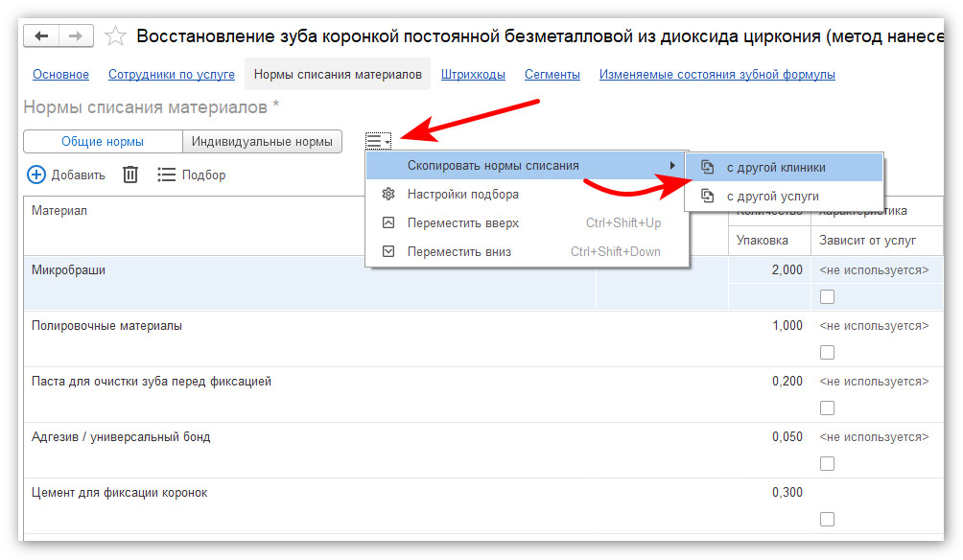This screenshot has height=560, width=963.
Task: Click the Добавить button label
Action: [x=78, y=175]
